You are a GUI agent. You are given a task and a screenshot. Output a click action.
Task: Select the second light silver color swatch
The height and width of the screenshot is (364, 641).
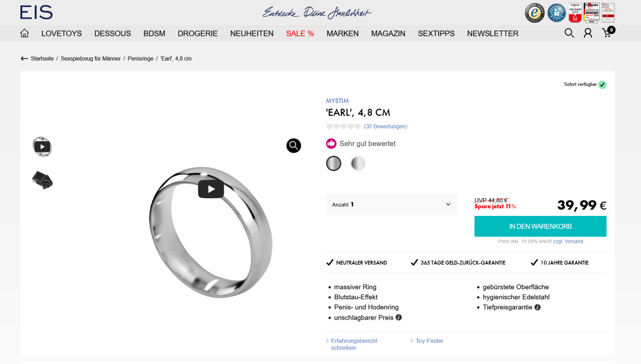coord(358,163)
